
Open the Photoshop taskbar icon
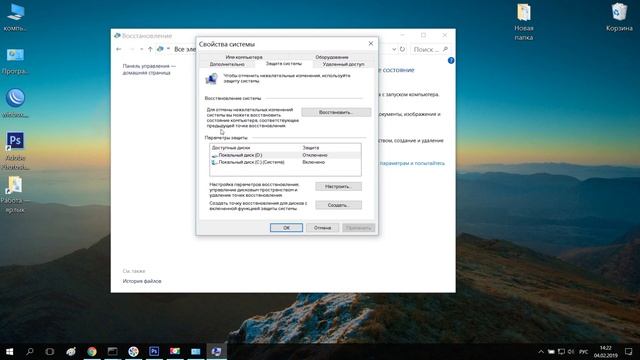(154, 351)
